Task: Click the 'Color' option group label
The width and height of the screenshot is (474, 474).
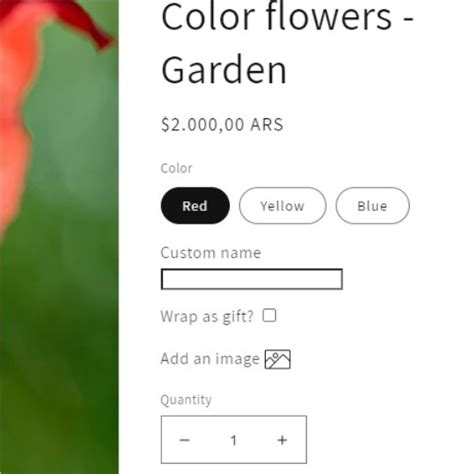Action: 176,168
